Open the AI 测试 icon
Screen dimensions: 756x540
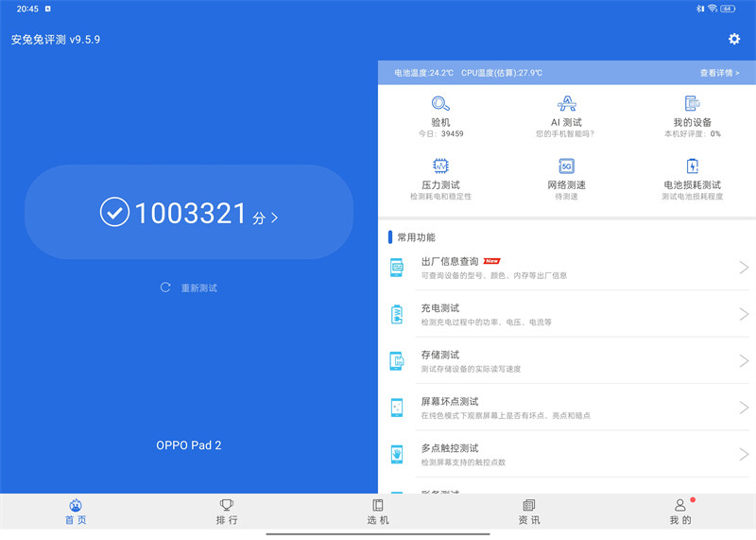566,103
